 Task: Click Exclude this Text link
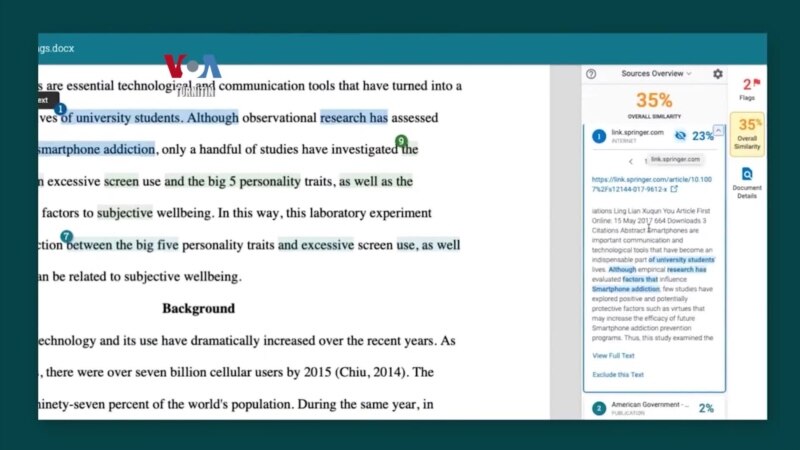coord(618,374)
